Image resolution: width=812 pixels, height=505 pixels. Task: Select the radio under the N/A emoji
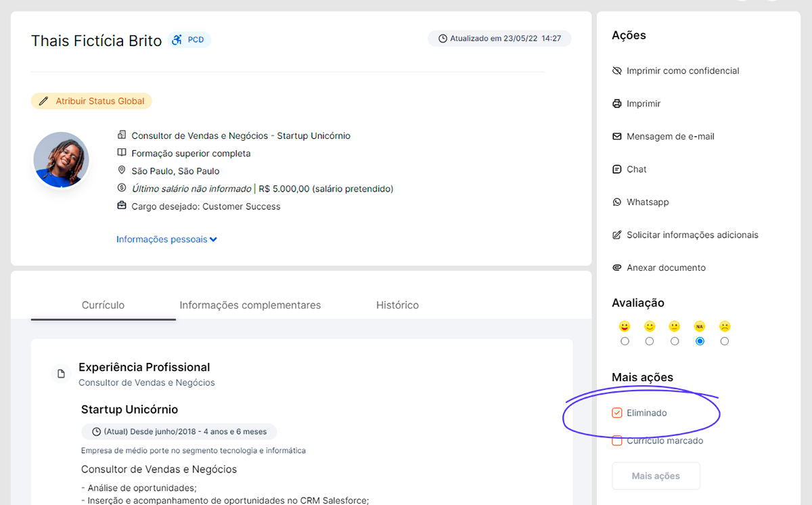[700, 341]
